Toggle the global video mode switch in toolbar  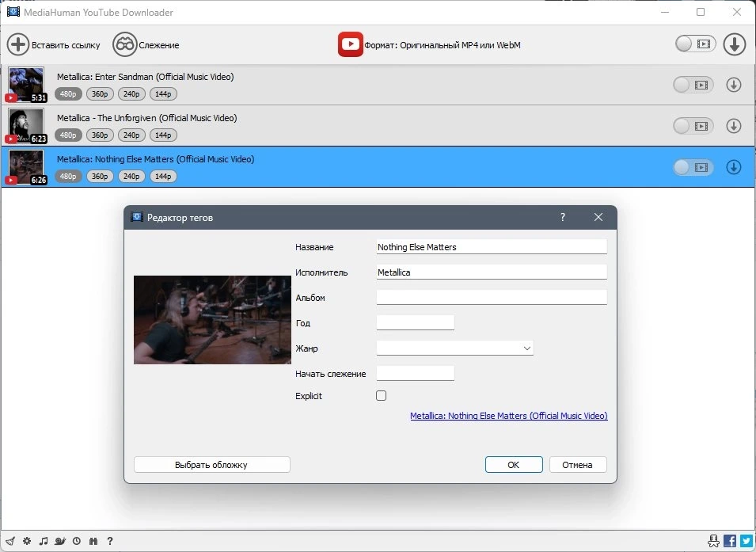(x=695, y=44)
